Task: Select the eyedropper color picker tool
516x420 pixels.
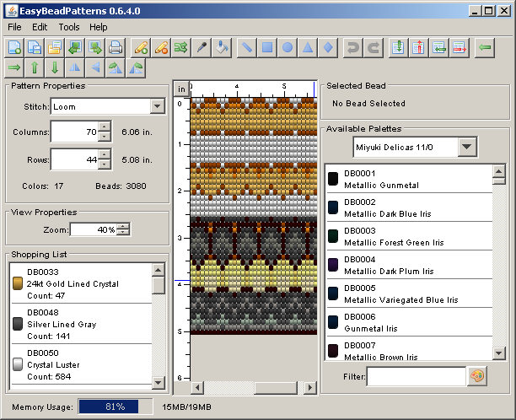Action: coord(202,48)
